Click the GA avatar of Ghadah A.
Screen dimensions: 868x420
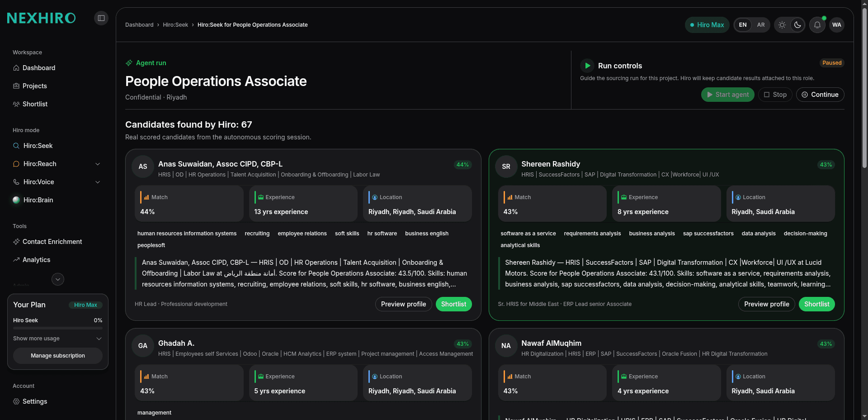[x=143, y=346]
